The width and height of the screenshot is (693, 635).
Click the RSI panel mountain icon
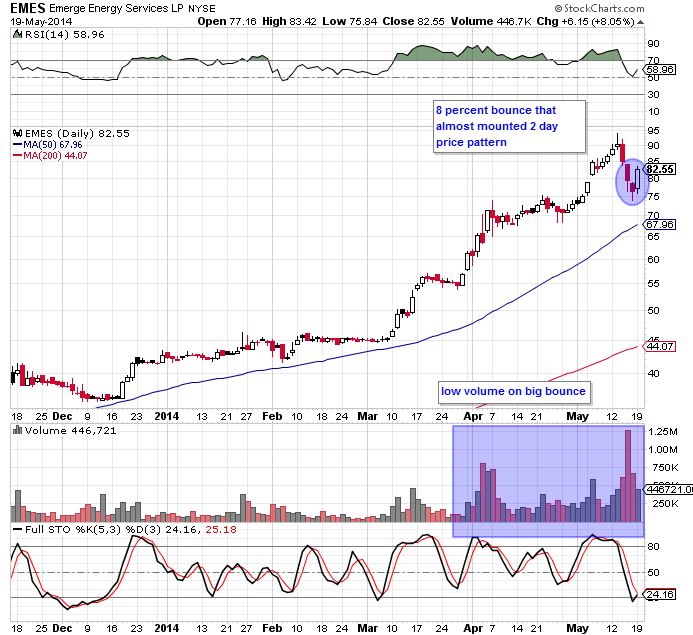17,34
